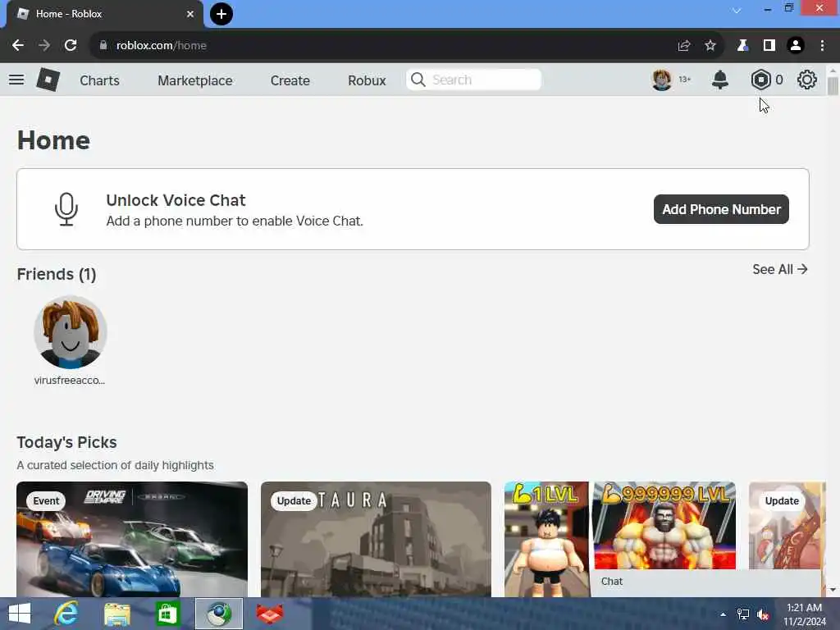
Task: Select the Home - Roblox tab
Action: click(x=105, y=14)
